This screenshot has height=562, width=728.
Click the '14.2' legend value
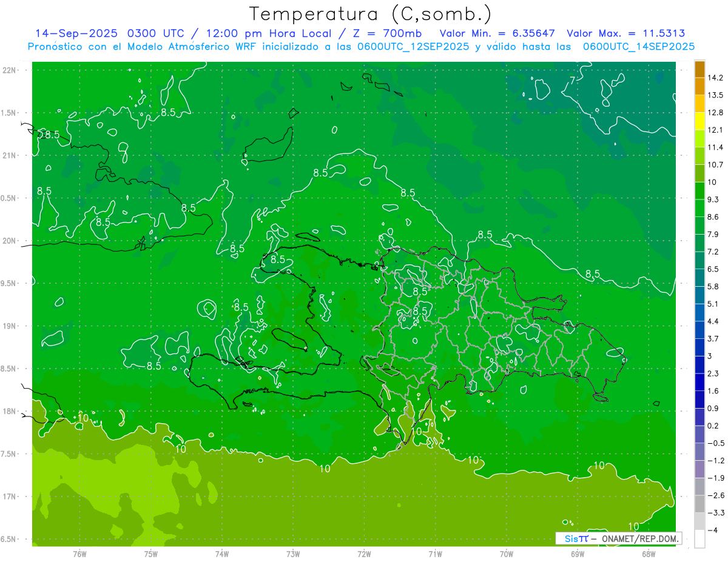[716, 78]
